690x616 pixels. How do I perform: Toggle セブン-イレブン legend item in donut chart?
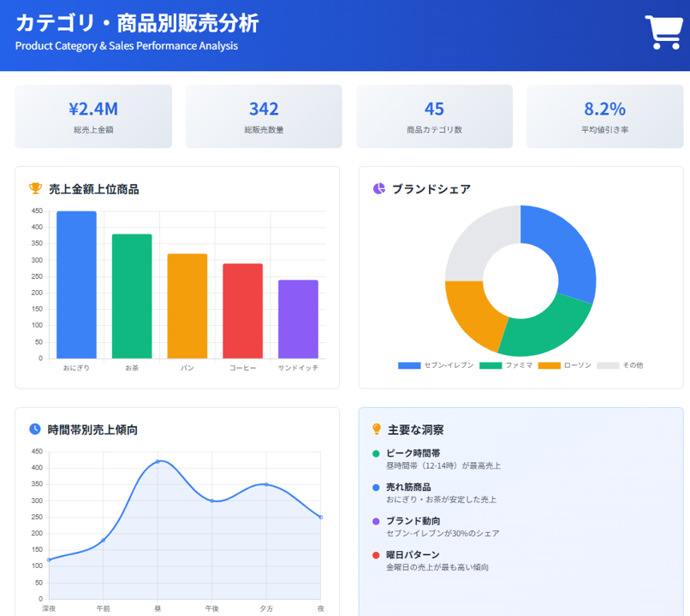pyautogui.click(x=435, y=365)
